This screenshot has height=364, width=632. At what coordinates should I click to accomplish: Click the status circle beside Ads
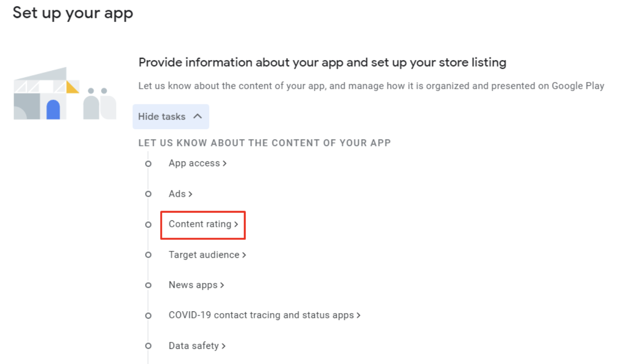pyautogui.click(x=148, y=194)
